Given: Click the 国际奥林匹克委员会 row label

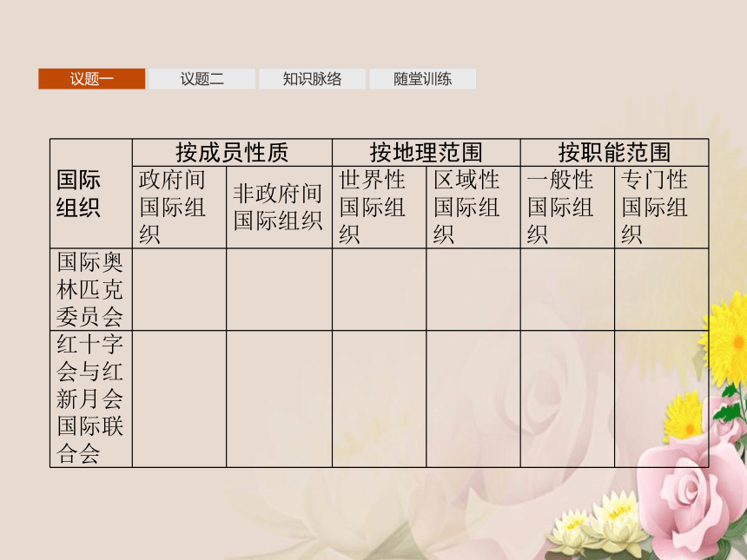Looking at the screenshot, I should coord(91,289).
